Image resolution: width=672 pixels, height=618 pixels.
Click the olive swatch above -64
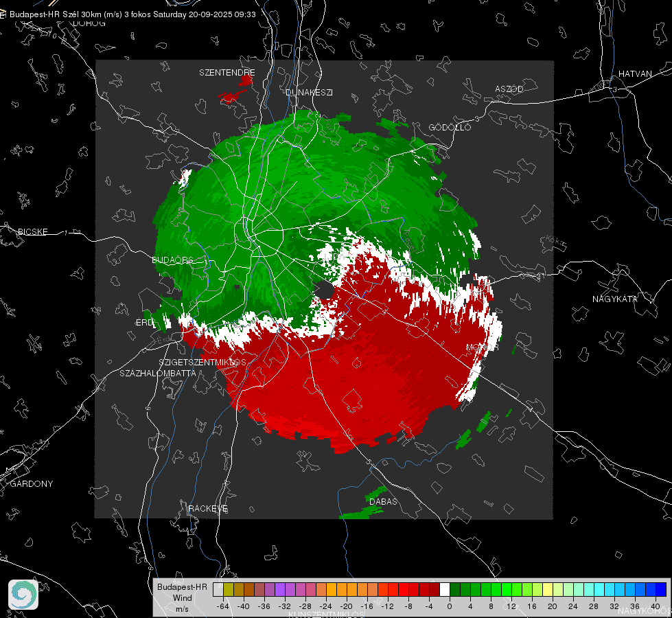(x=229, y=589)
